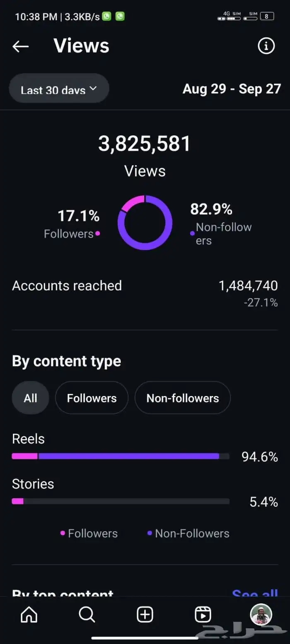
Task: Tap the Create new post plus icon
Action: (145, 615)
